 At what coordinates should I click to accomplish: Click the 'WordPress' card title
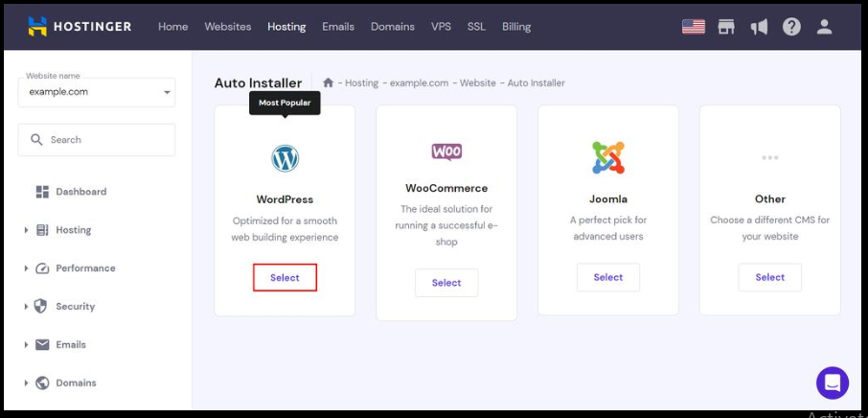point(285,198)
